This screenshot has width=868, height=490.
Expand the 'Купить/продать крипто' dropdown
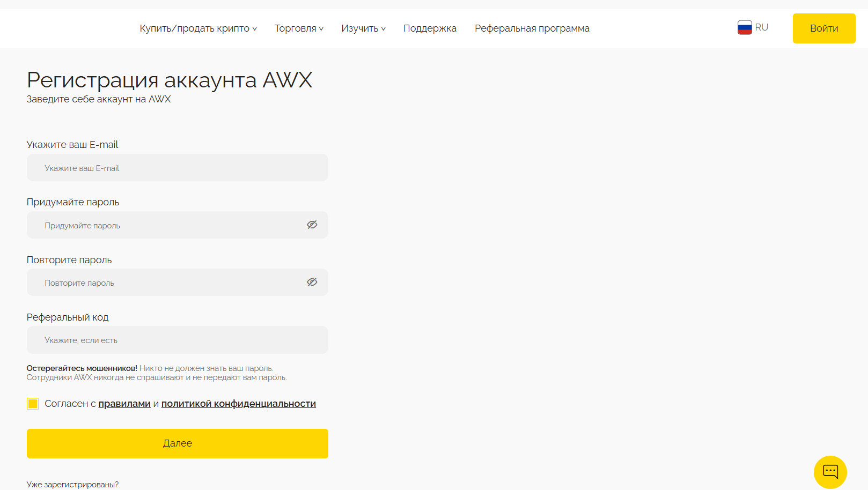tap(198, 28)
